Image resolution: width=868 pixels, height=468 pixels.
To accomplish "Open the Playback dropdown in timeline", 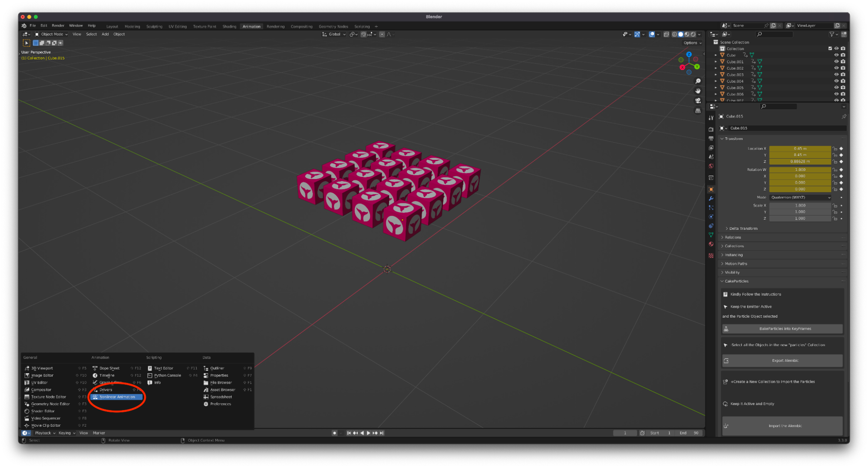I will click(45, 433).
